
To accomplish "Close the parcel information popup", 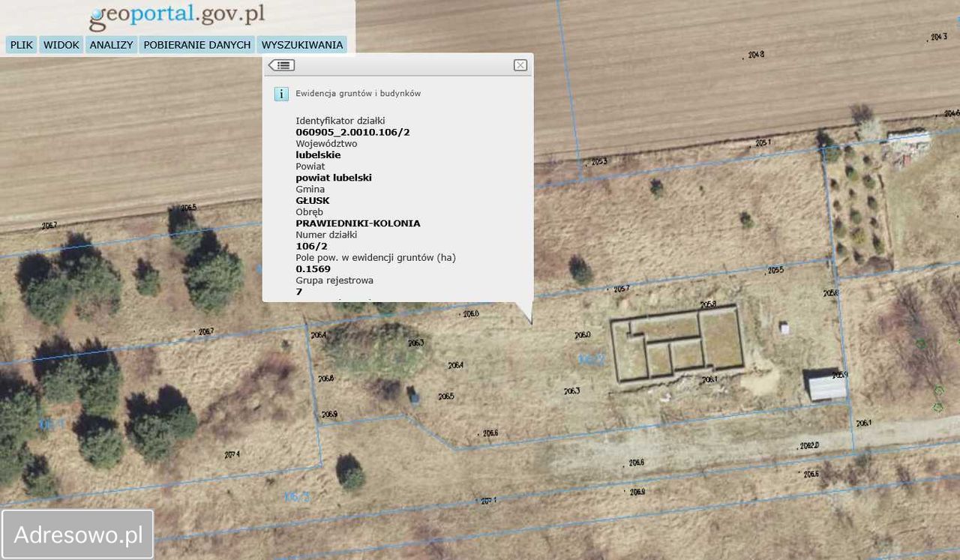I will [x=520, y=65].
